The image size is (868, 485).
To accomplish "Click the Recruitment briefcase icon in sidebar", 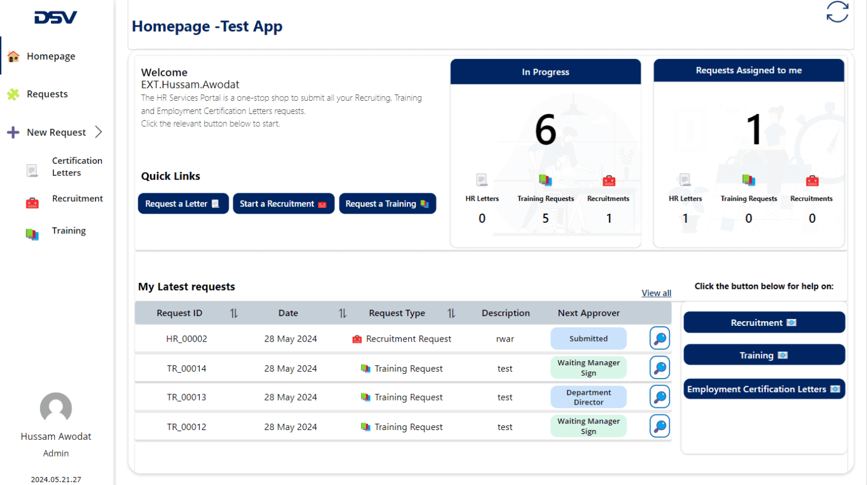I will pos(32,203).
